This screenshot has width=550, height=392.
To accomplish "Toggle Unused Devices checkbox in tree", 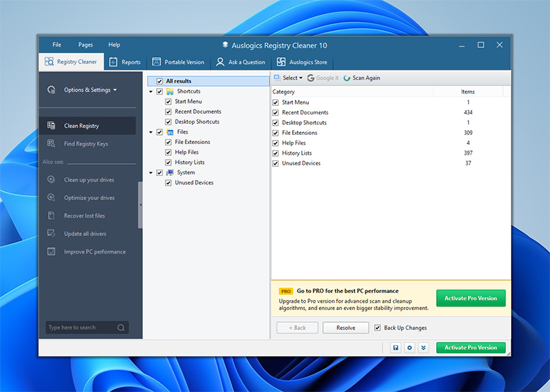I will coord(168,183).
